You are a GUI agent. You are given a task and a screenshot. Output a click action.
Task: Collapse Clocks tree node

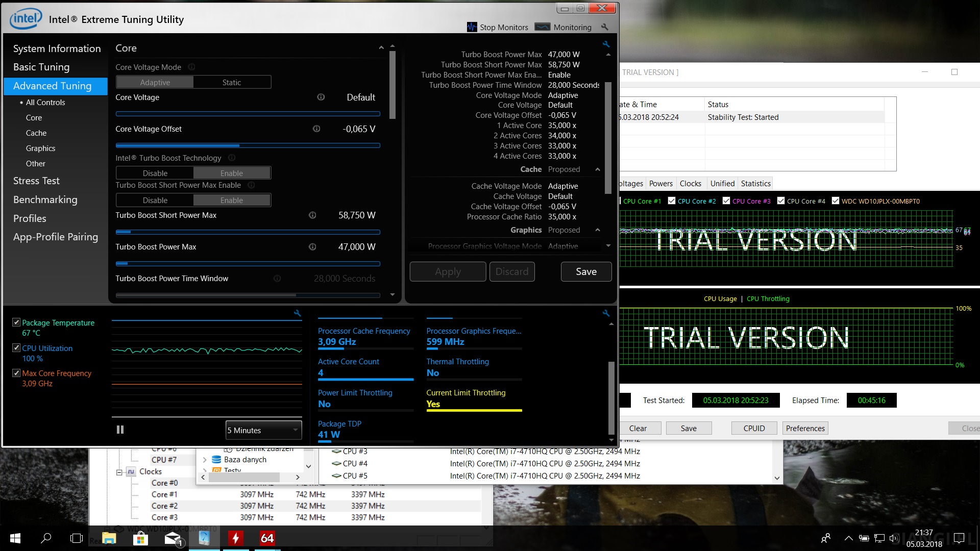[119, 472]
